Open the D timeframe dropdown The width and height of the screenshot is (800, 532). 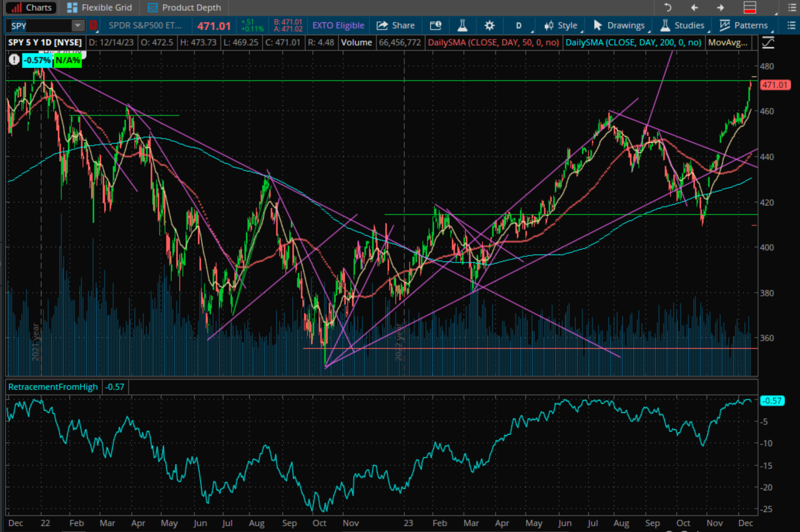[x=519, y=25]
